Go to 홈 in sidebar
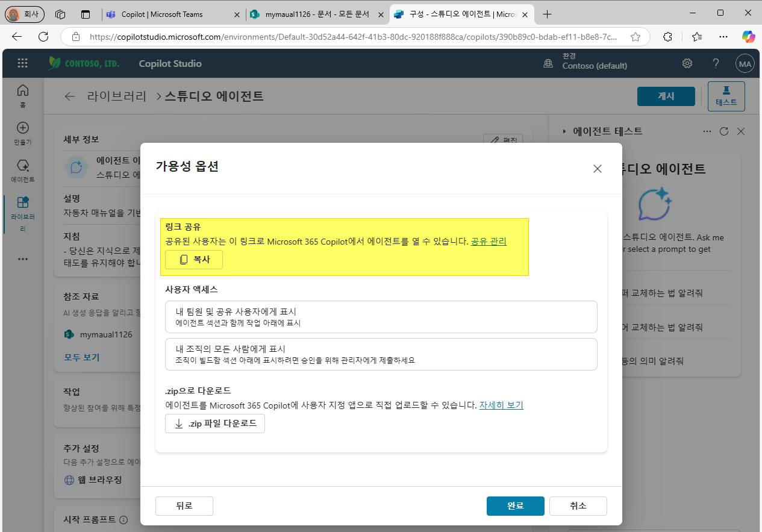762x532 pixels. (23, 95)
